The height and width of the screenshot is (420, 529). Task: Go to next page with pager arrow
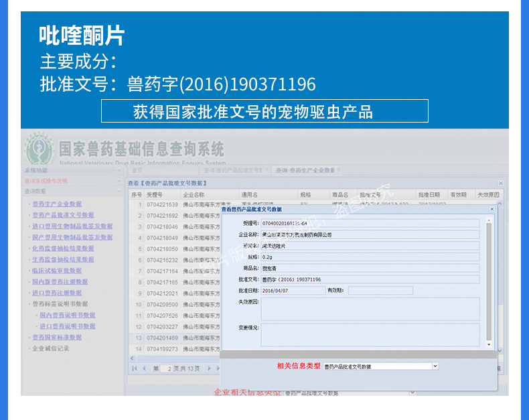[209, 368]
